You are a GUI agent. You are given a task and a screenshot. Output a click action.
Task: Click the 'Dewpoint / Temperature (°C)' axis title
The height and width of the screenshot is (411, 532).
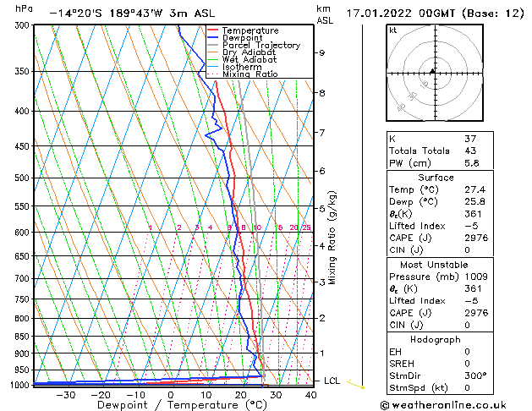182,405
